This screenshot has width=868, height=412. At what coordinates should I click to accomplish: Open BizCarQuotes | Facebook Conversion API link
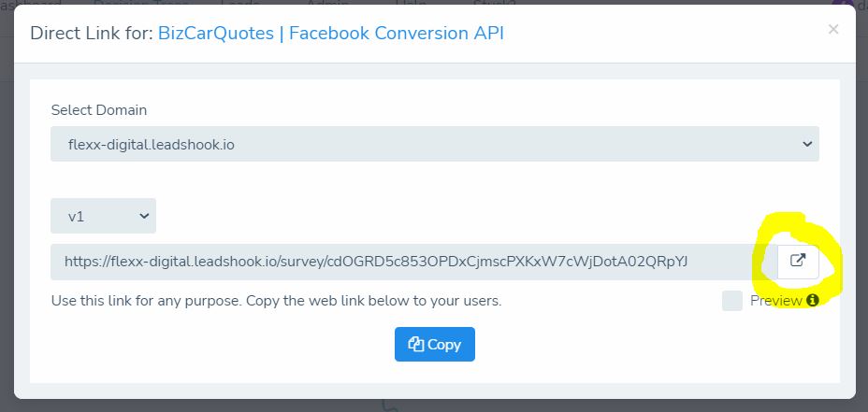[x=331, y=34]
